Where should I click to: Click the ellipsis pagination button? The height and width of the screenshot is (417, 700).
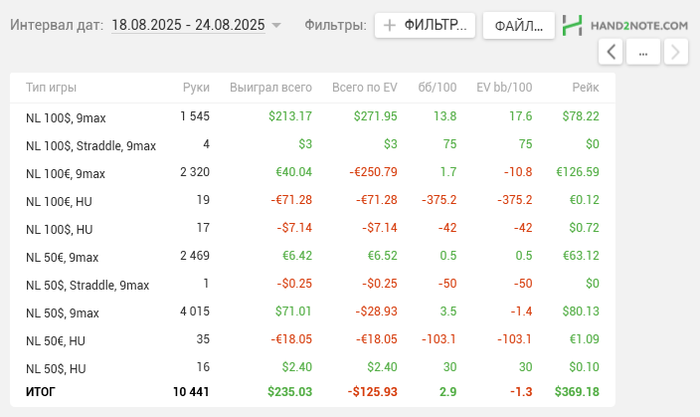(x=643, y=51)
